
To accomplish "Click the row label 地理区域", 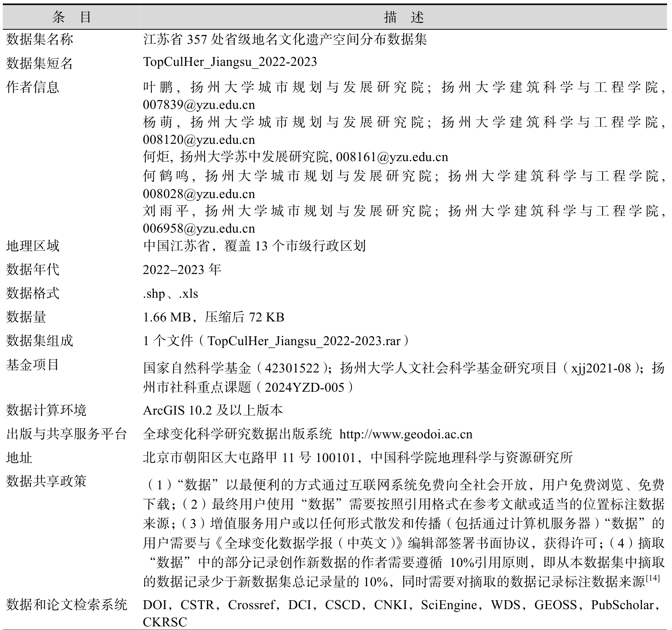I will [33, 245].
